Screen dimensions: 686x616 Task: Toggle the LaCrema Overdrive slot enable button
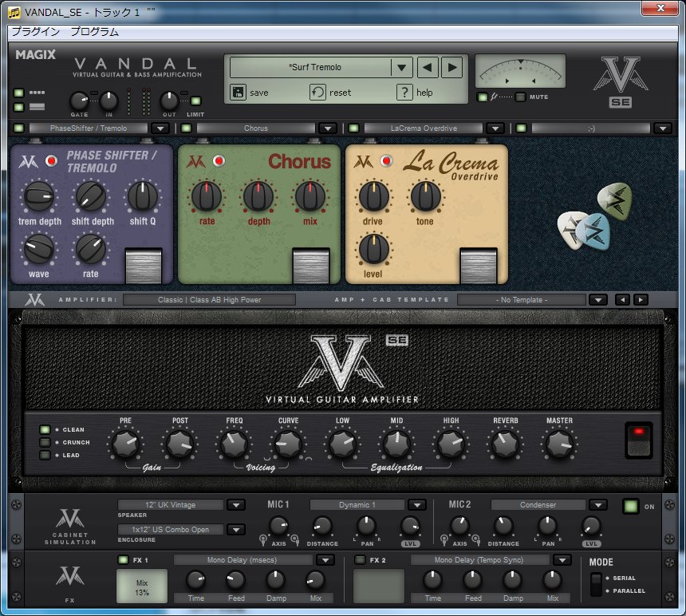click(x=353, y=128)
